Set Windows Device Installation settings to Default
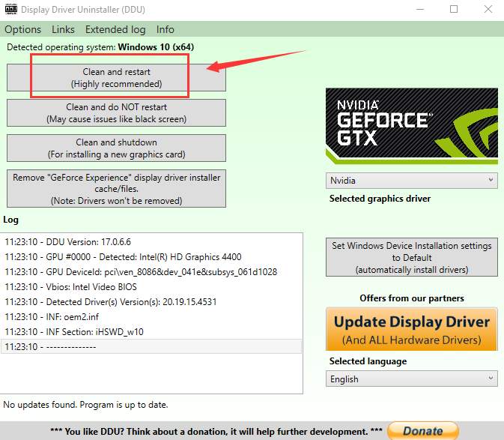The height and width of the screenshot is (440, 504). click(412, 257)
